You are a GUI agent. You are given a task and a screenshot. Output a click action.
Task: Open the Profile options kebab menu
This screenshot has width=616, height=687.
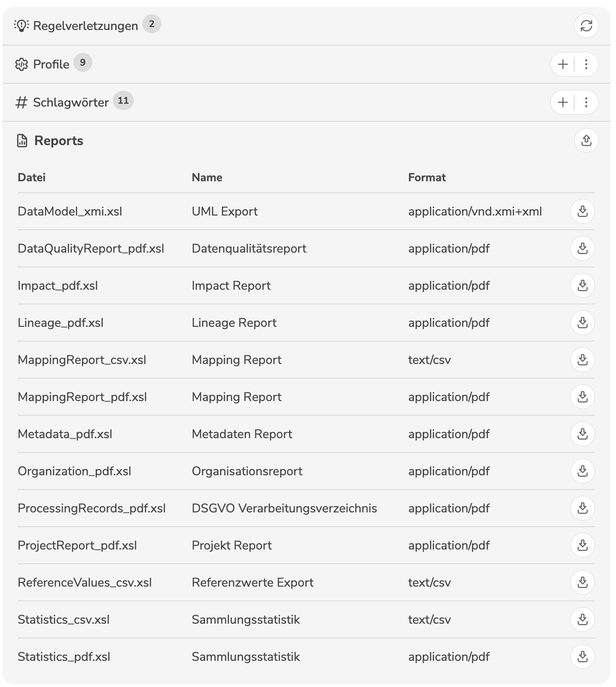pyautogui.click(x=586, y=64)
